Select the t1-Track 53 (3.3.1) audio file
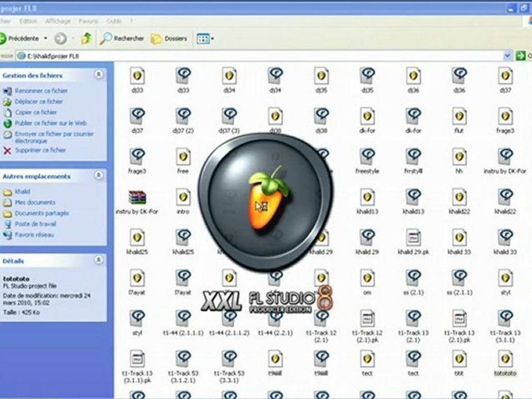The image size is (532, 399). [229, 366]
